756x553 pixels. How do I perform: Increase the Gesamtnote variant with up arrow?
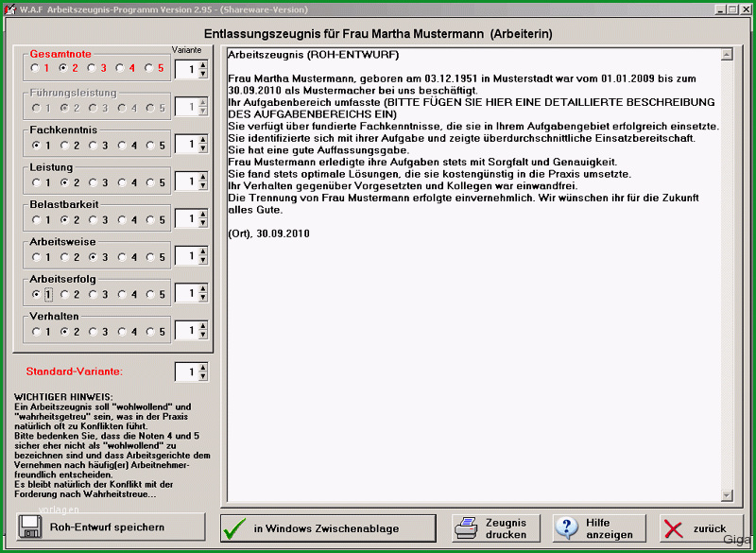(x=203, y=65)
